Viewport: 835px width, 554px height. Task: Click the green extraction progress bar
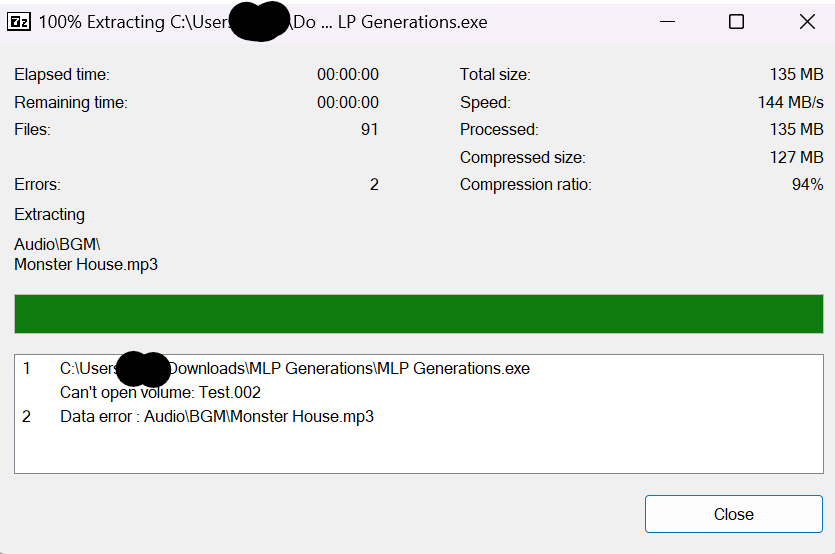pos(418,313)
